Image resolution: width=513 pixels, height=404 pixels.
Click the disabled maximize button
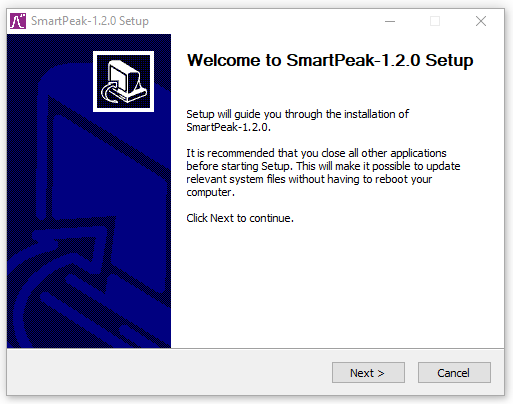435,21
